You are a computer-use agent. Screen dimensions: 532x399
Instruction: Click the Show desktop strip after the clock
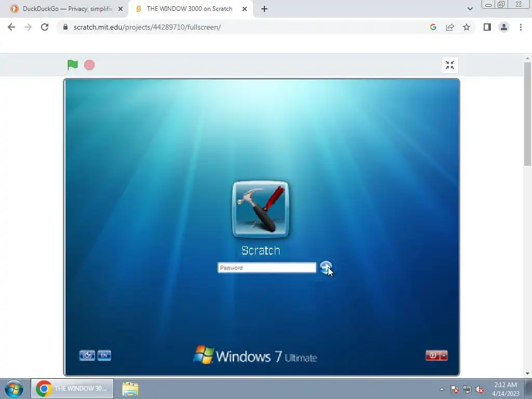[528, 389]
